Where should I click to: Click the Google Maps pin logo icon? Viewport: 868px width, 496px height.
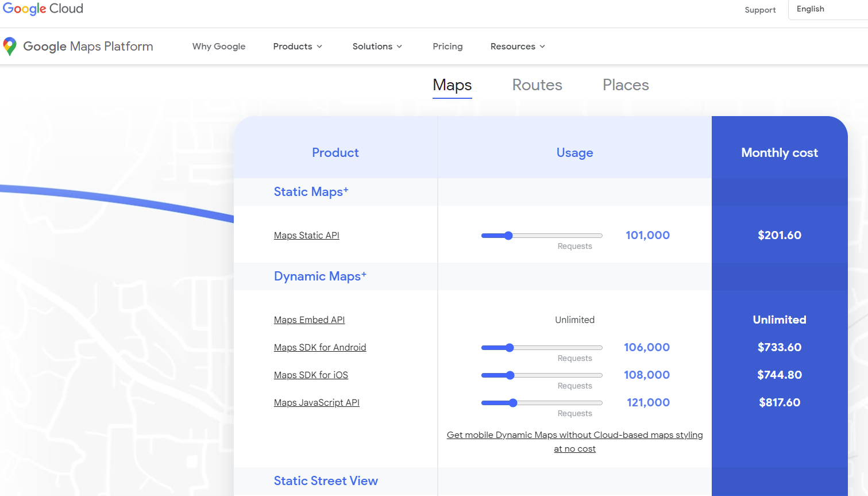(x=10, y=46)
